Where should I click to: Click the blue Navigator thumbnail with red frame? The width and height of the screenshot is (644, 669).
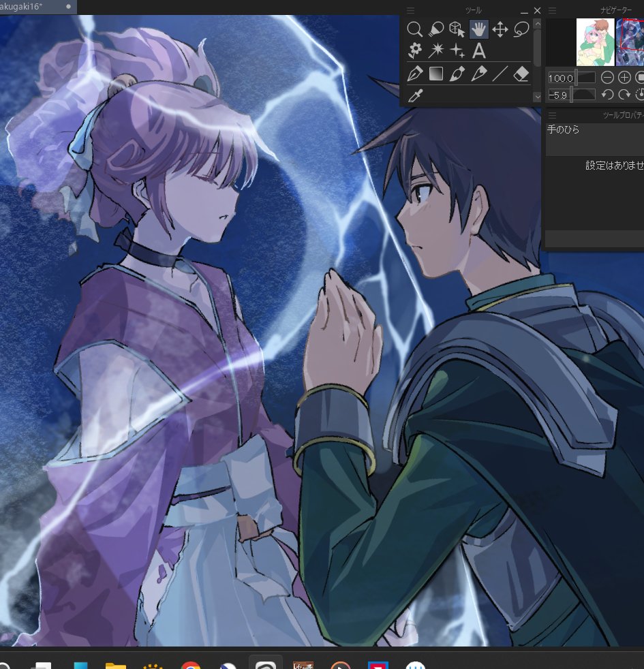[630, 42]
